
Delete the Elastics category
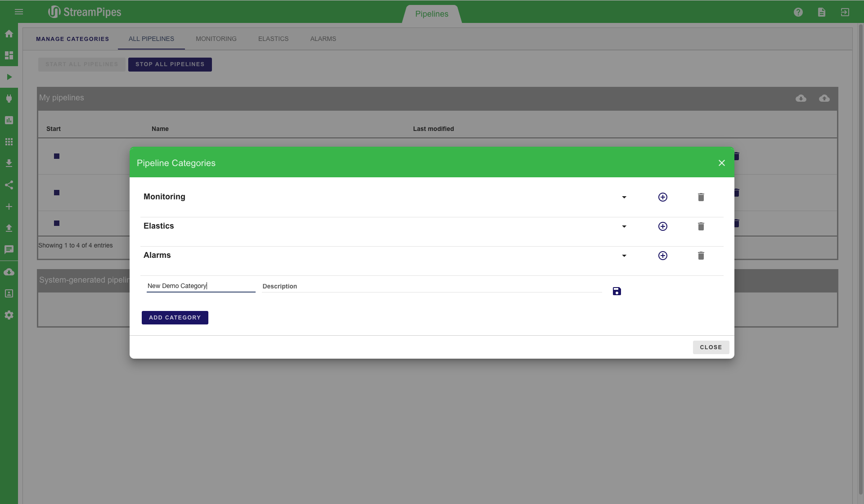pyautogui.click(x=701, y=226)
